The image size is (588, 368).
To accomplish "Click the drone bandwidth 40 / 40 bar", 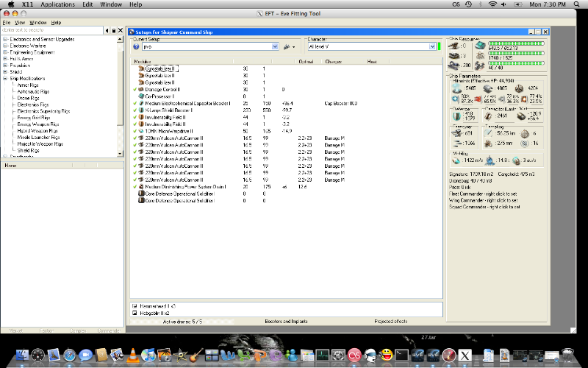I will [x=517, y=63].
